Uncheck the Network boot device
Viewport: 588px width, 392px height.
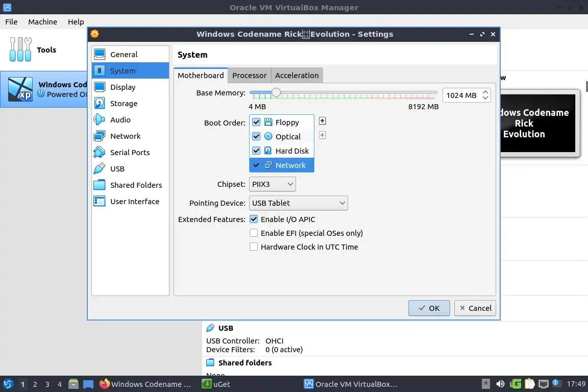256,165
